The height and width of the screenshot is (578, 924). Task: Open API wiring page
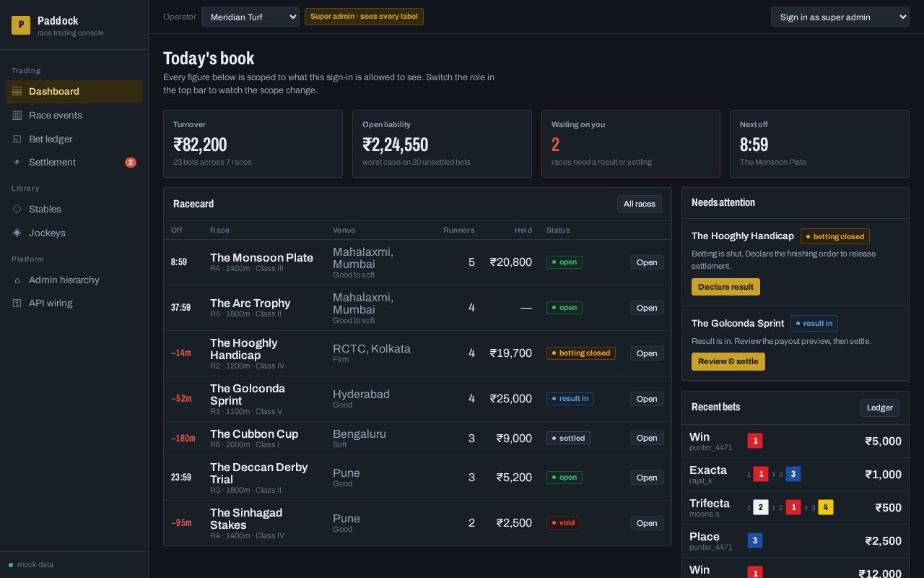click(74, 303)
